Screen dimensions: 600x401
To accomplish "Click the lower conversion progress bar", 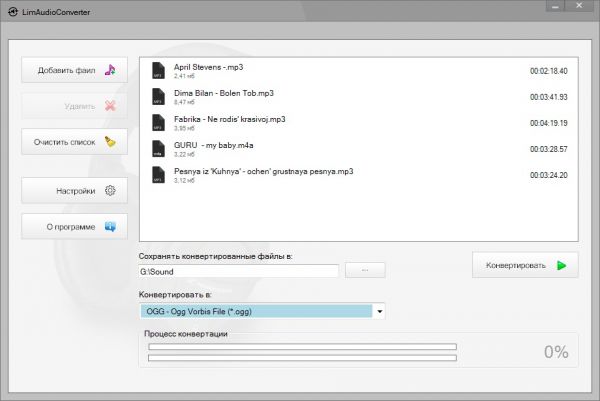I will tap(302, 358).
